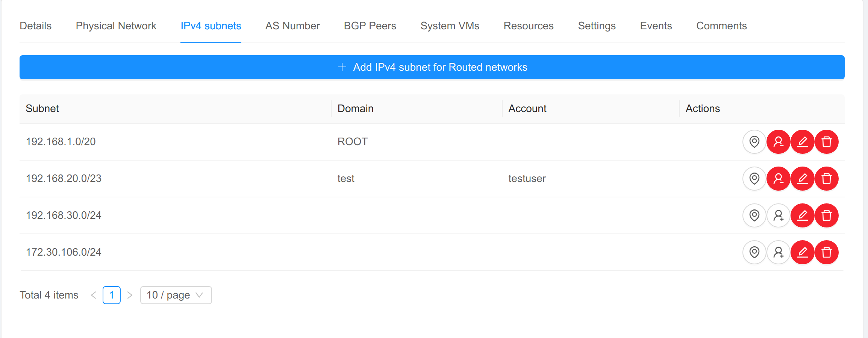Viewport: 868px width, 338px height.
Task: Release 192.168.20.0/23 subnet from testuser
Action: (778, 179)
